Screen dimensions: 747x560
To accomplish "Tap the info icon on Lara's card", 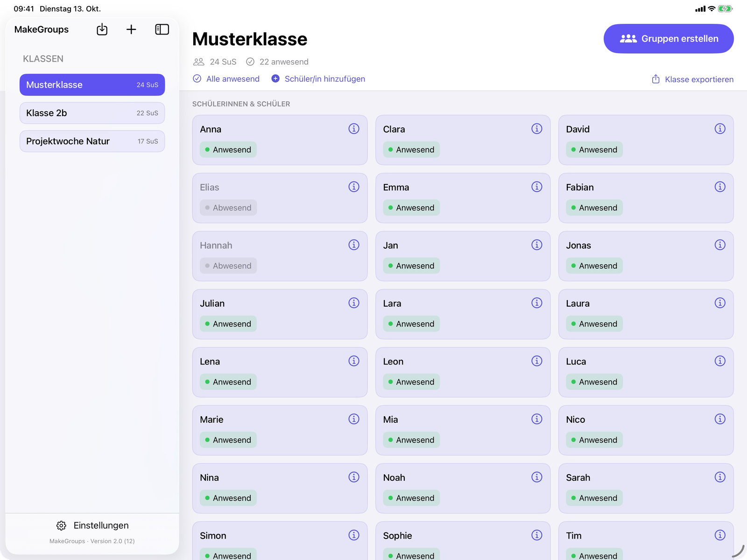I will point(537,303).
